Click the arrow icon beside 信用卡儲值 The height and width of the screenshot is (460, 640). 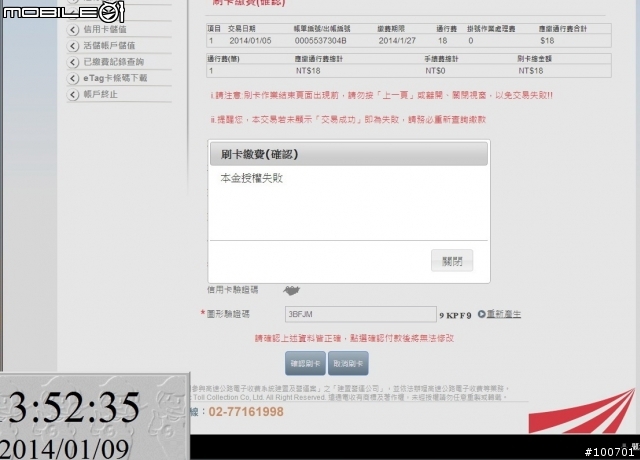[x=73, y=30]
